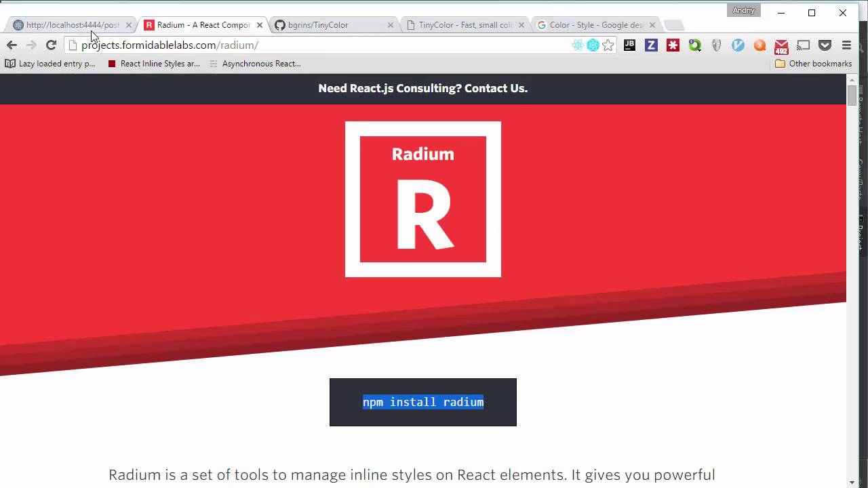The height and width of the screenshot is (488, 868).
Task: Expand the Other bookmarks folder
Action: click(814, 64)
